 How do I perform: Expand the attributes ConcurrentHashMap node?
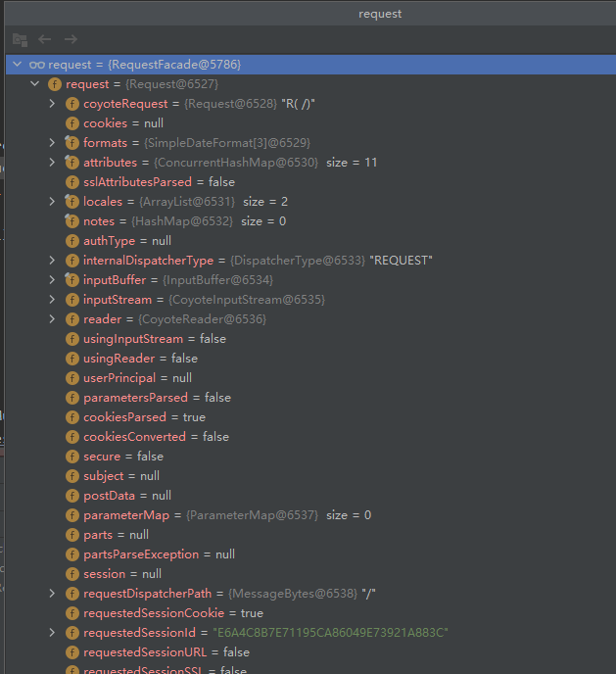tap(52, 163)
